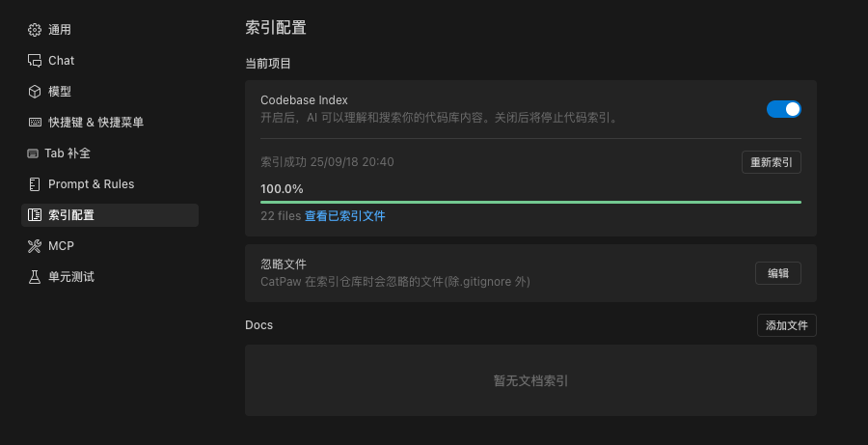Open the 通用 settings section

tap(60, 30)
